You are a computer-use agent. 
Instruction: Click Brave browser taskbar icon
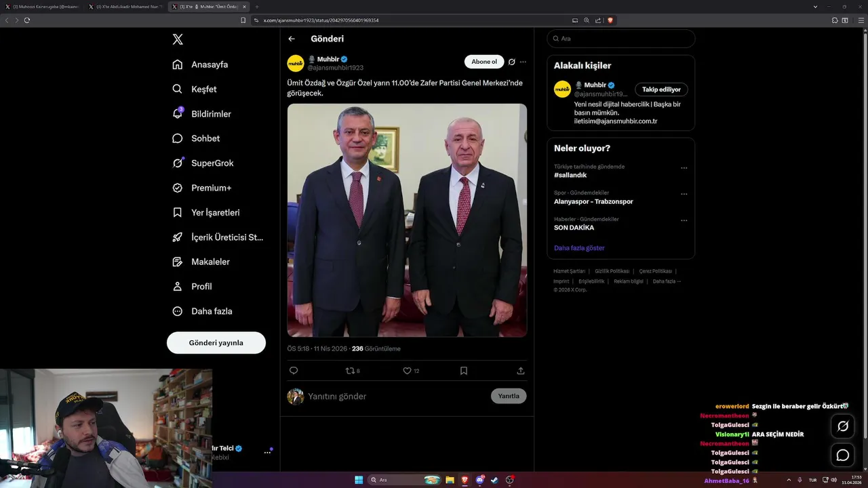click(465, 480)
